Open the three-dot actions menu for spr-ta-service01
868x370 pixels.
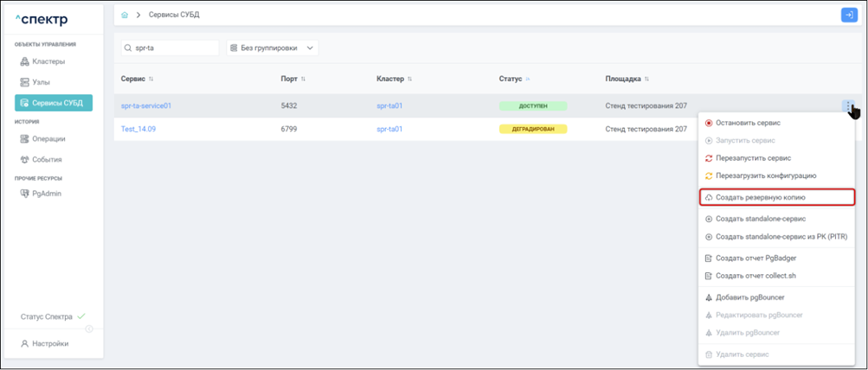(848, 106)
